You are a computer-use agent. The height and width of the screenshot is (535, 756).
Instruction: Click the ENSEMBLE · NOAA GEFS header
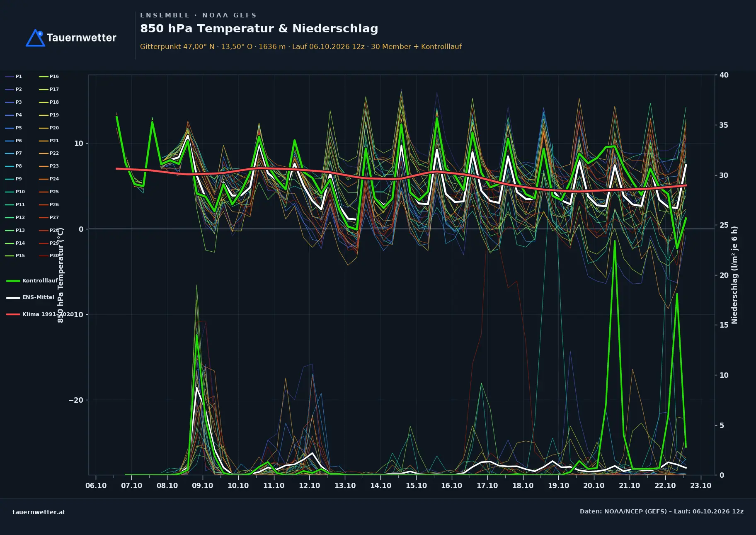pyautogui.click(x=198, y=15)
